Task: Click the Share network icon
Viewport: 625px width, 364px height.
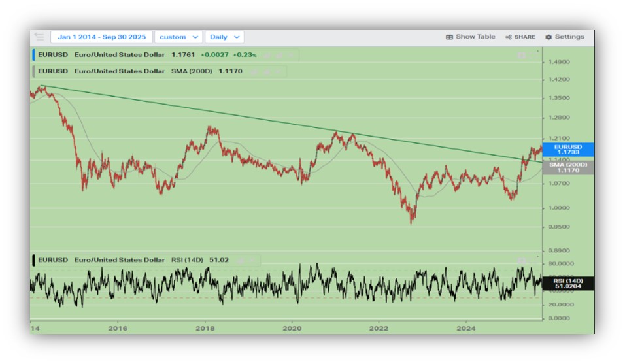Action: pyautogui.click(x=509, y=37)
